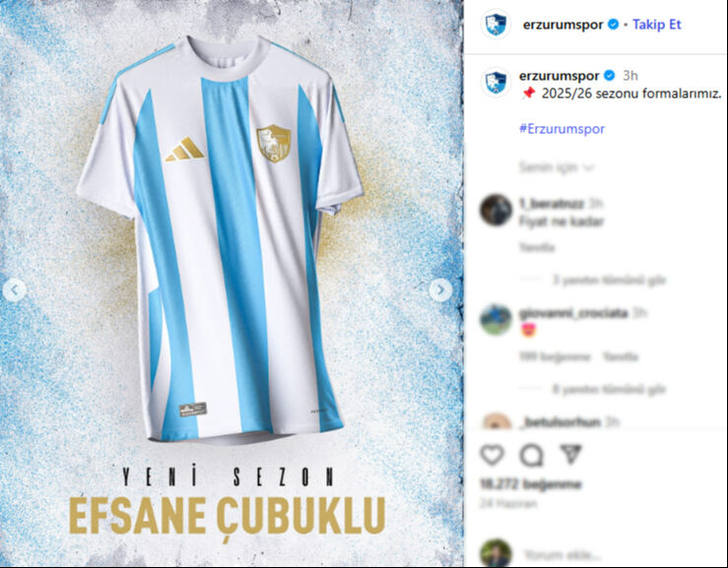Image resolution: width=728 pixels, height=568 pixels.
Task: Follow the account with 'Takip Et'
Action: click(656, 25)
